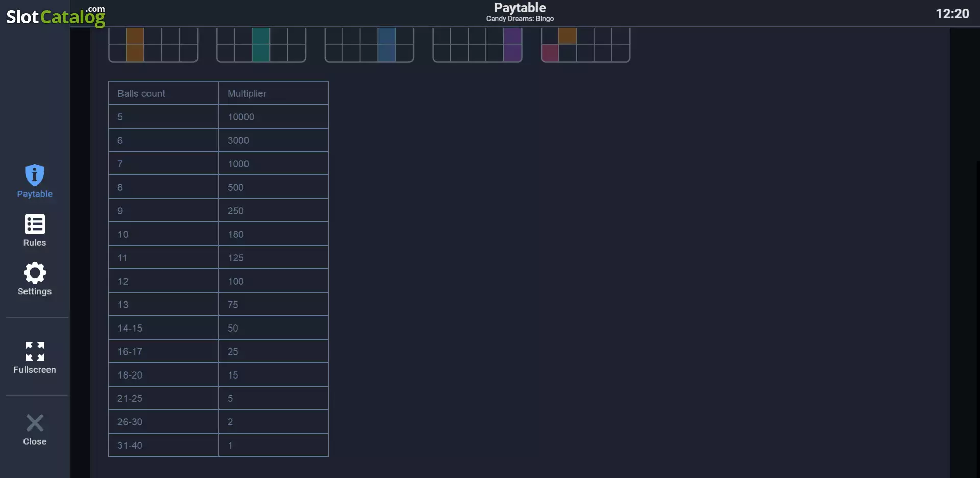Viewport: 980px width, 478px height.
Task: Click the balls count 11 cell
Action: (x=163, y=258)
